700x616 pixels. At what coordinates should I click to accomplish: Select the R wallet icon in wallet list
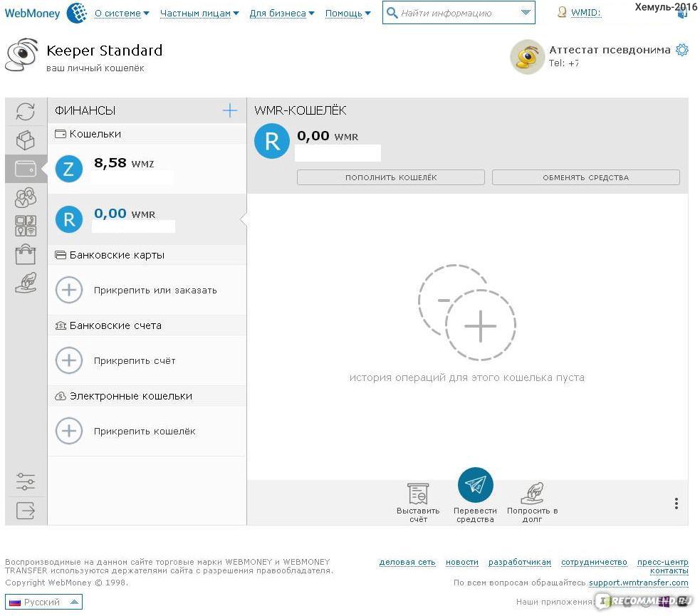tap(69, 219)
